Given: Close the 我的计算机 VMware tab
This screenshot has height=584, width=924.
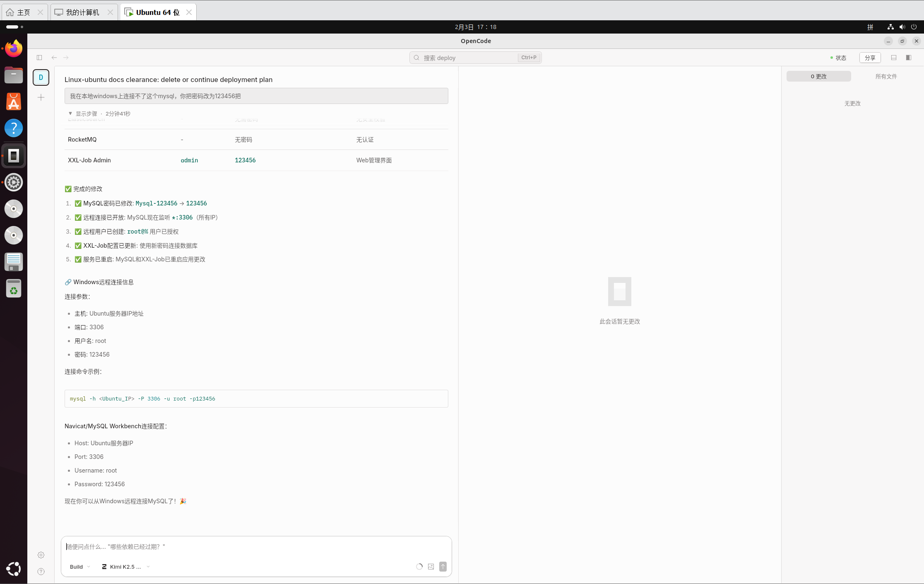Looking at the screenshot, I should pyautogui.click(x=110, y=12).
